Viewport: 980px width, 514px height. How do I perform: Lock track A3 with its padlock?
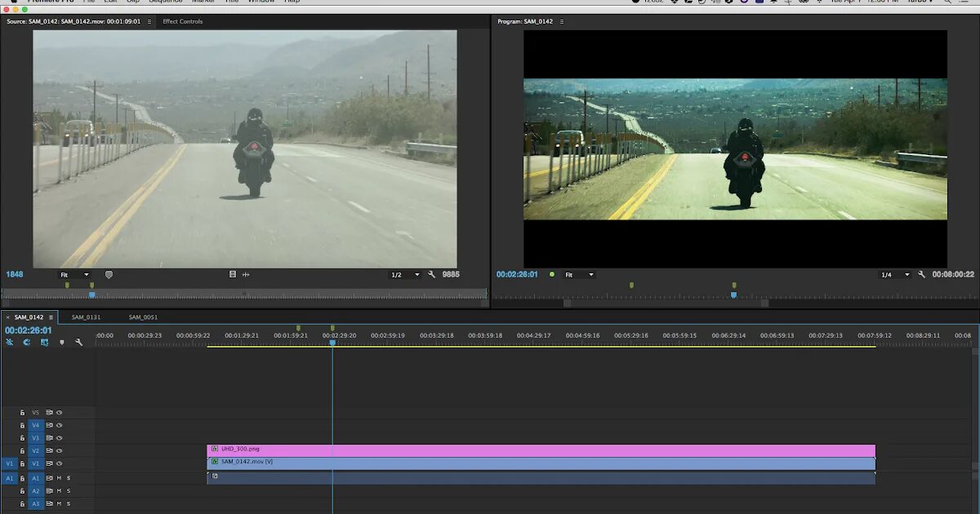[22, 503]
